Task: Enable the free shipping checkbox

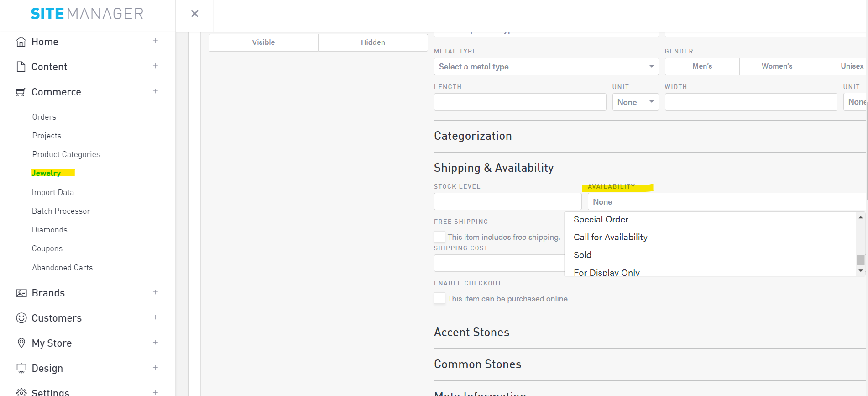Action: click(x=439, y=237)
